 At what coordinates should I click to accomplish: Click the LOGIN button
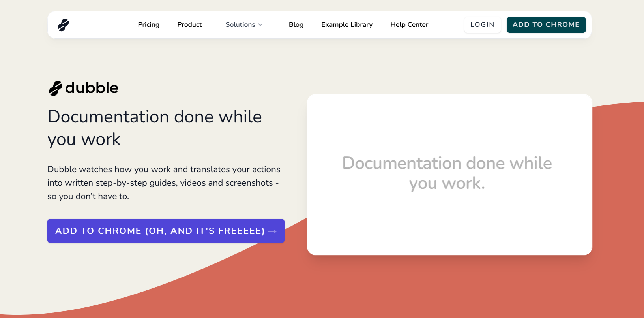pos(482,24)
